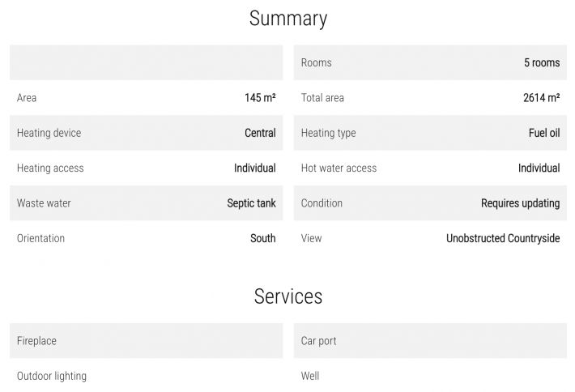The image size is (575, 392).
Task: Select the Rooms row label
Action: click(316, 62)
